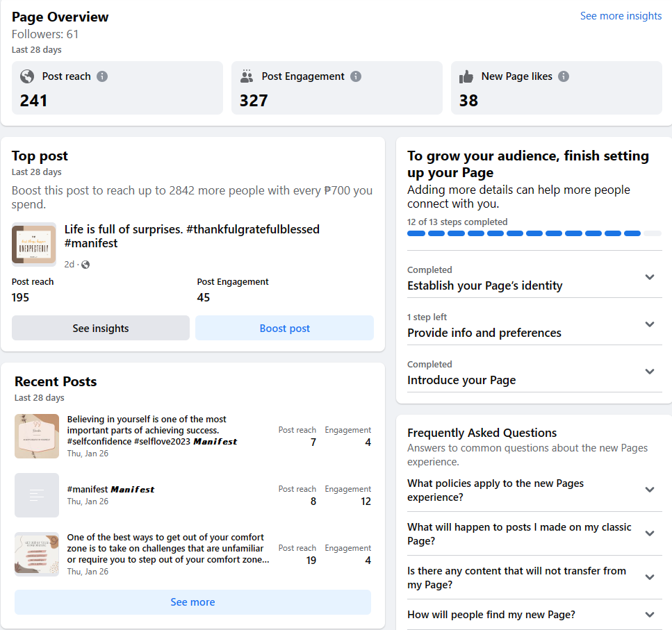Image resolution: width=672 pixels, height=630 pixels.
Task: Expand How will people find my new Page question
Action: [534, 615]
